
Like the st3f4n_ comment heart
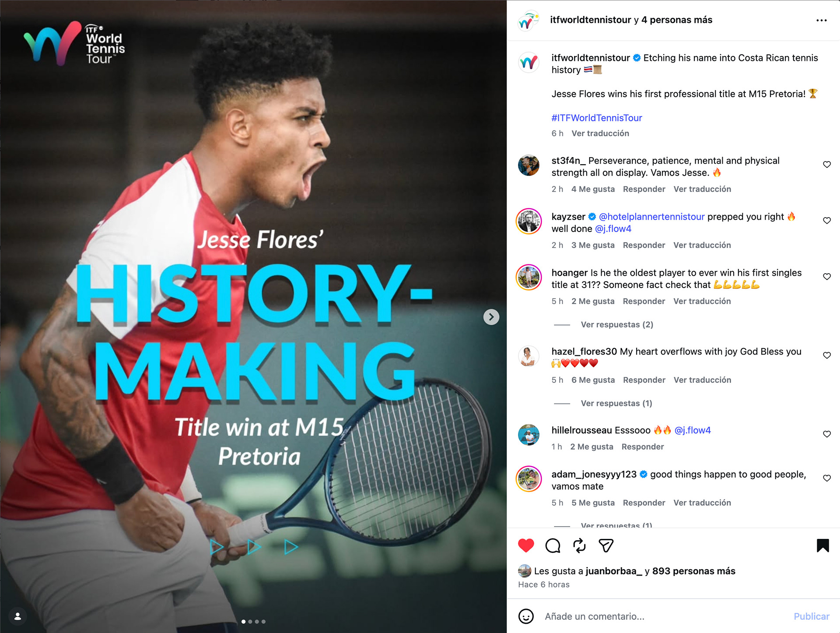[826, 165]
